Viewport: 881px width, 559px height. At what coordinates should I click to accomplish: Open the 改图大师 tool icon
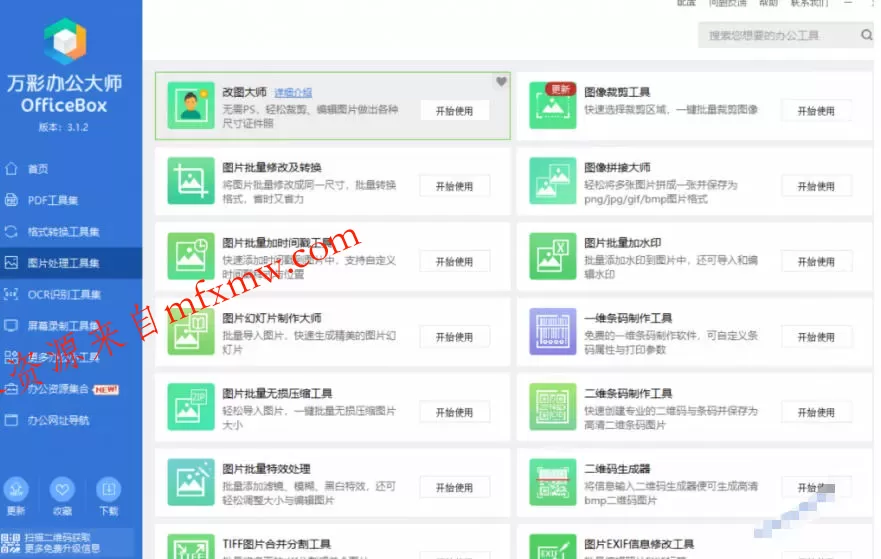[x=191, y=106]
